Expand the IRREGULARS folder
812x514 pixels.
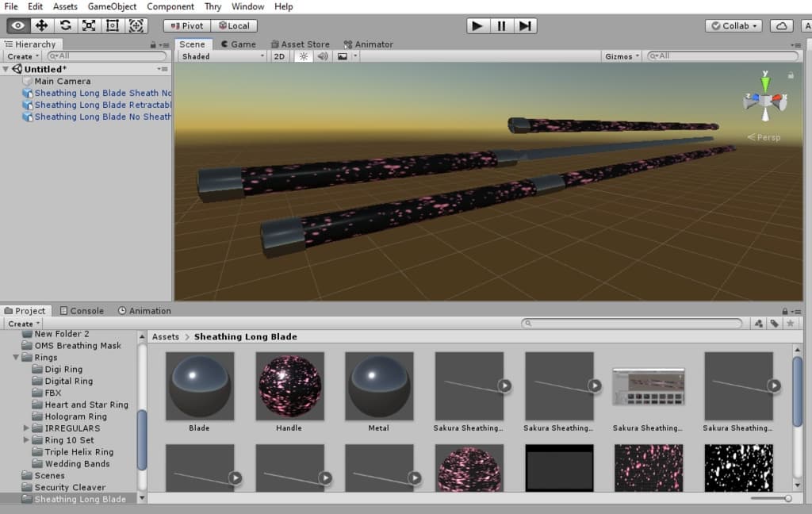27,428
